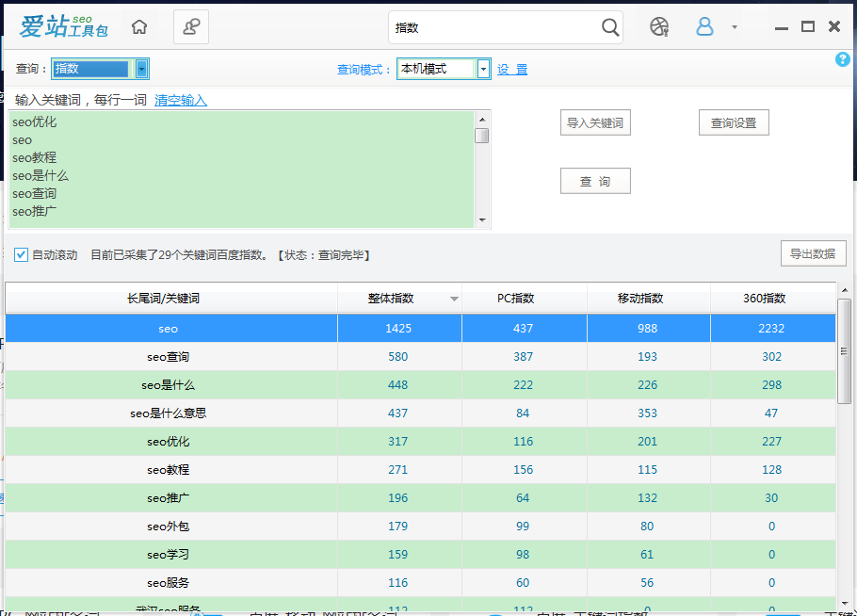Expand the small arrow menu beside account icon
Screen dimensions: 857x616
pyautogui.click(x=735, y=27)
